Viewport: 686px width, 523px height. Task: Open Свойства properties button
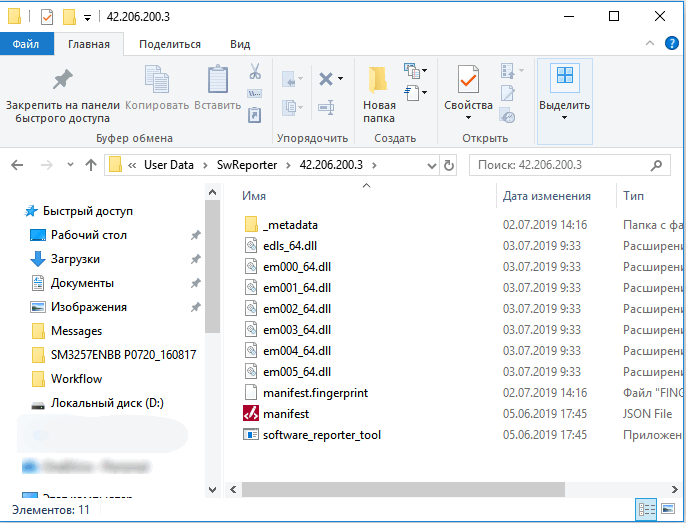coord(468,93)
